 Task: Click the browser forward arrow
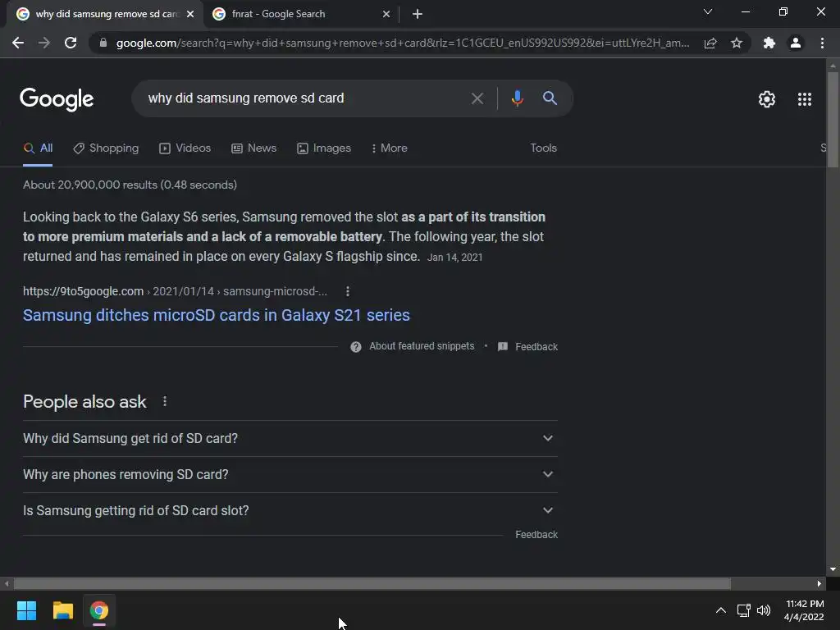coord(44,43)
